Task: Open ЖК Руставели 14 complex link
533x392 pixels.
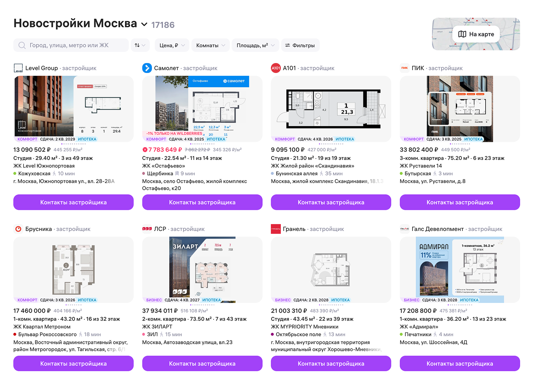Action: click(x=421, y=166)
